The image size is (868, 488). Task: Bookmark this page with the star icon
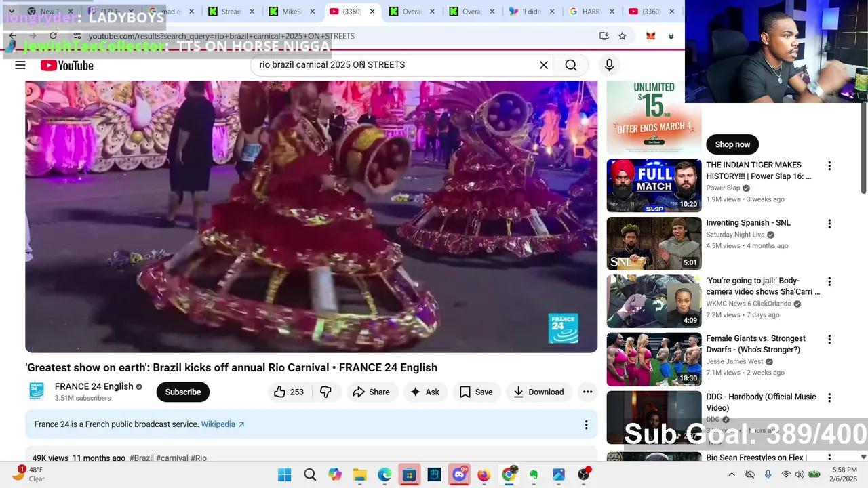(622, 36)
